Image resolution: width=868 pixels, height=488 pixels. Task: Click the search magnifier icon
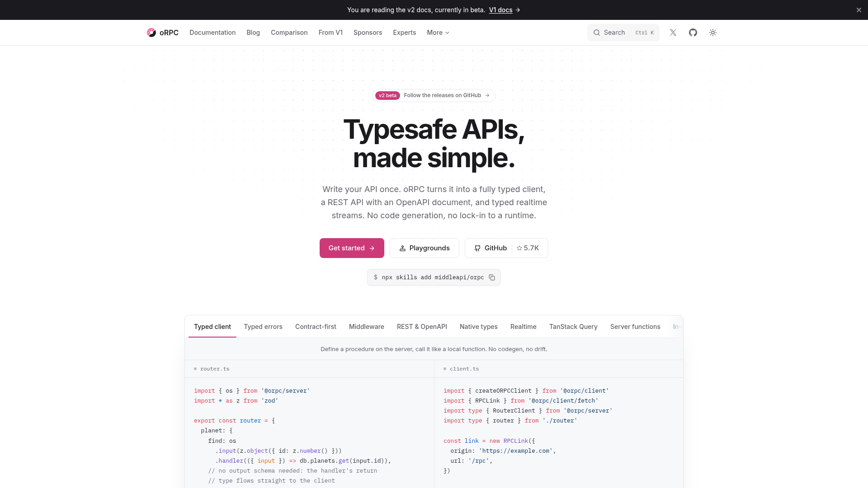point(597,33)
